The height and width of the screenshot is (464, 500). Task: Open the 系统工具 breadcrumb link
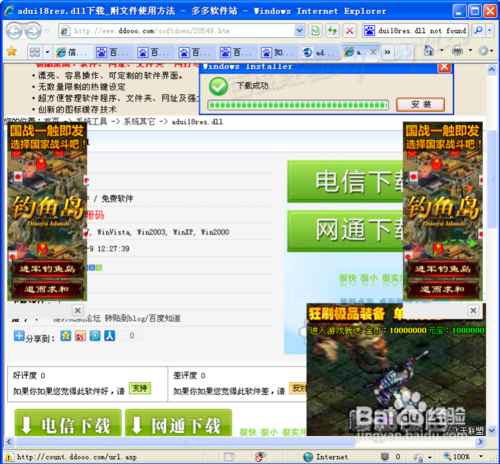click(93, 122)
